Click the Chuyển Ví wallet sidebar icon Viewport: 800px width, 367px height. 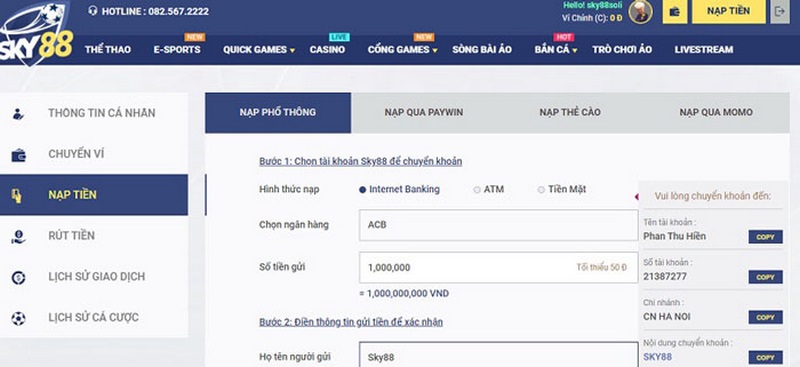click(18, 154)
